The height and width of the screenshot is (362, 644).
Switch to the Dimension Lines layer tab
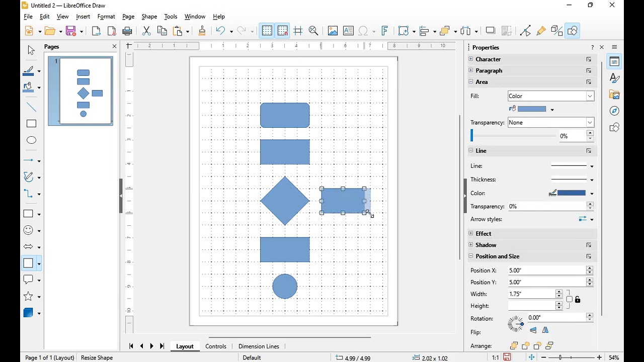259,346
